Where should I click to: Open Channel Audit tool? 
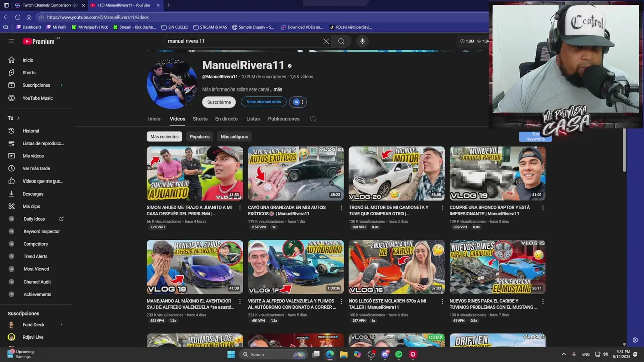click(x=38, y=282)
